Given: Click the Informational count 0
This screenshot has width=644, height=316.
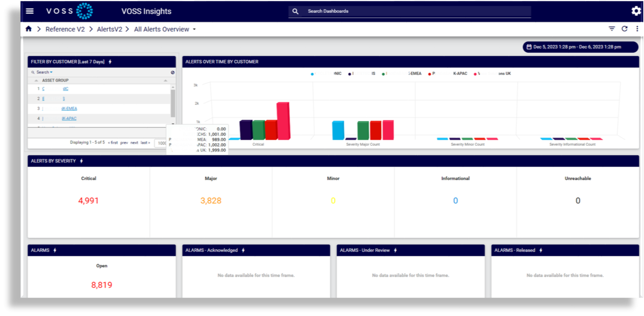Looking at the screenshot, I should (x=455, y=201).
